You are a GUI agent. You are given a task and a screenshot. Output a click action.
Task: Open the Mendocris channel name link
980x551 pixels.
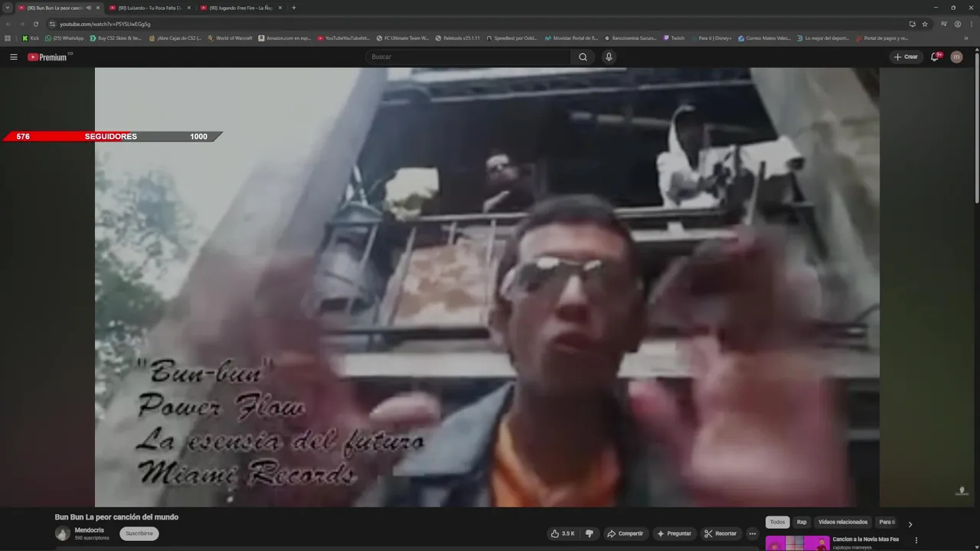pyautogui.click(x=90, y=530)
